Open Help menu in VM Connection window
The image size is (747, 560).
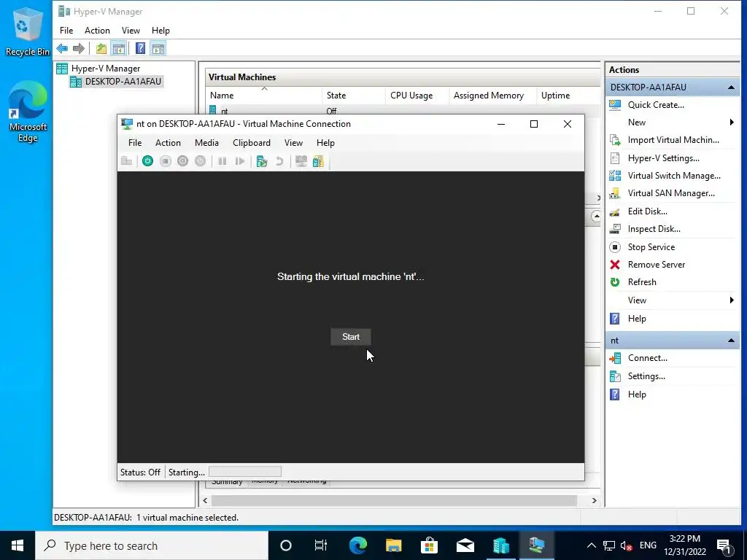(x=325, y=143)
